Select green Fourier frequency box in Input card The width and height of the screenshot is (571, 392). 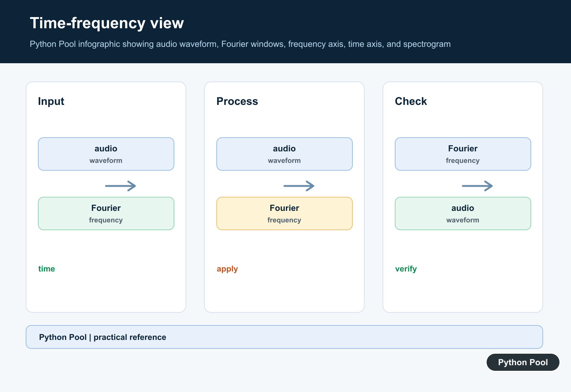click(106, 213)
